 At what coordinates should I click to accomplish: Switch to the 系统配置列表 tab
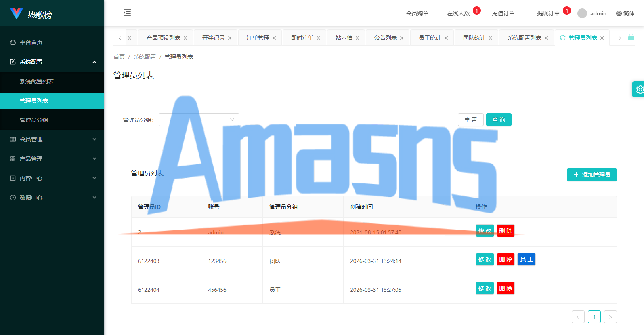click(524, 38)
